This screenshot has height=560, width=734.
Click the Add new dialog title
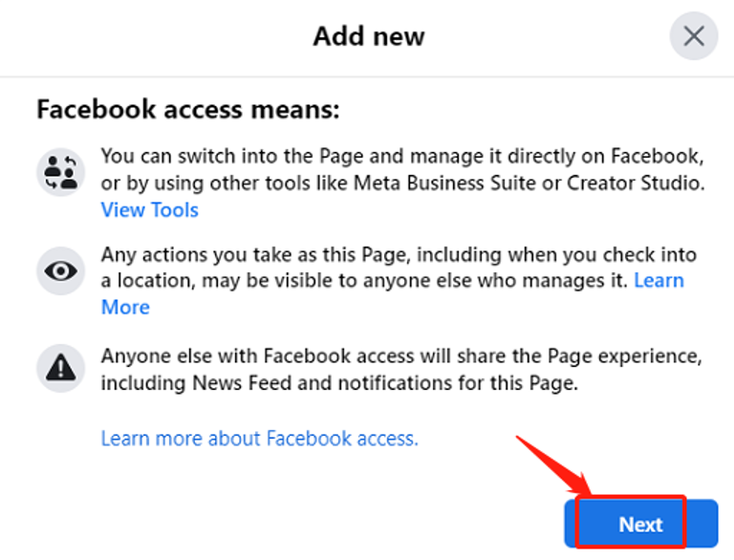click(x=369, y=36)
